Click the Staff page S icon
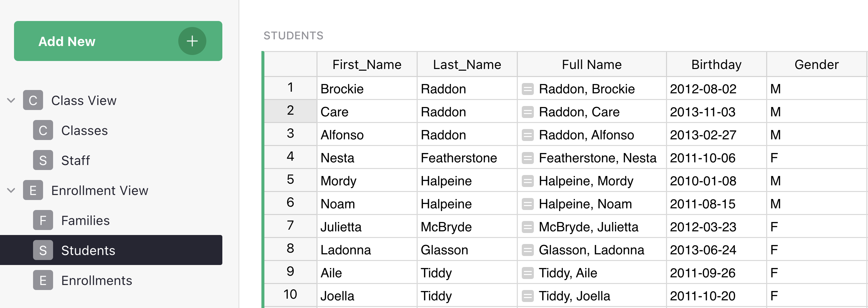This screenshot has width=868, height=308. click(43, 160)
